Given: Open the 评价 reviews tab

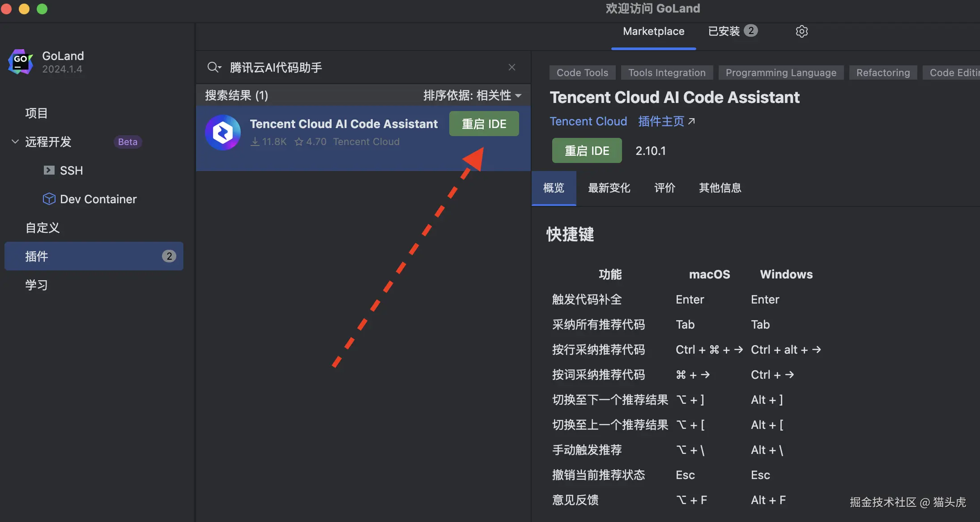Looking at the screenshot, I should pyautogui.click(x=665, y=188).
